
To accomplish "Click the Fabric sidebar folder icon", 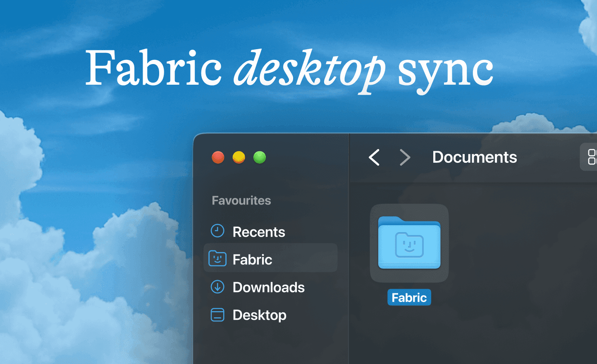I will pyautogui.click(x=217, y=259).
